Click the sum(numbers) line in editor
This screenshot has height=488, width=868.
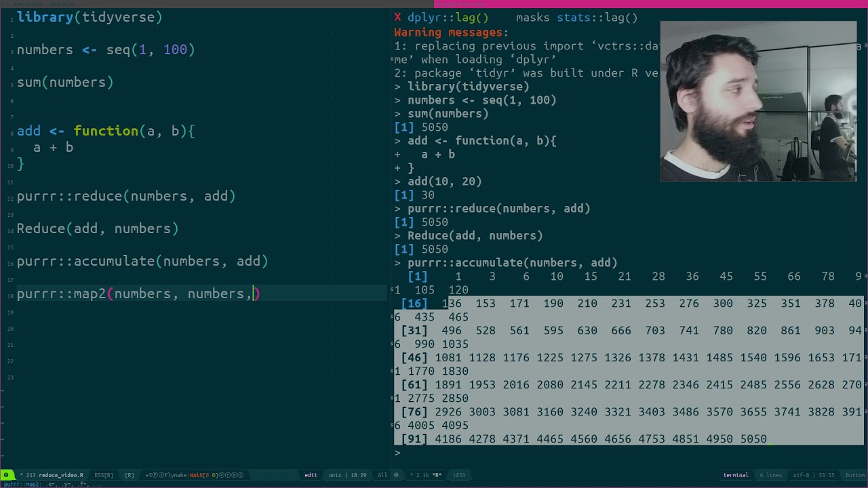tap(65, 82)
